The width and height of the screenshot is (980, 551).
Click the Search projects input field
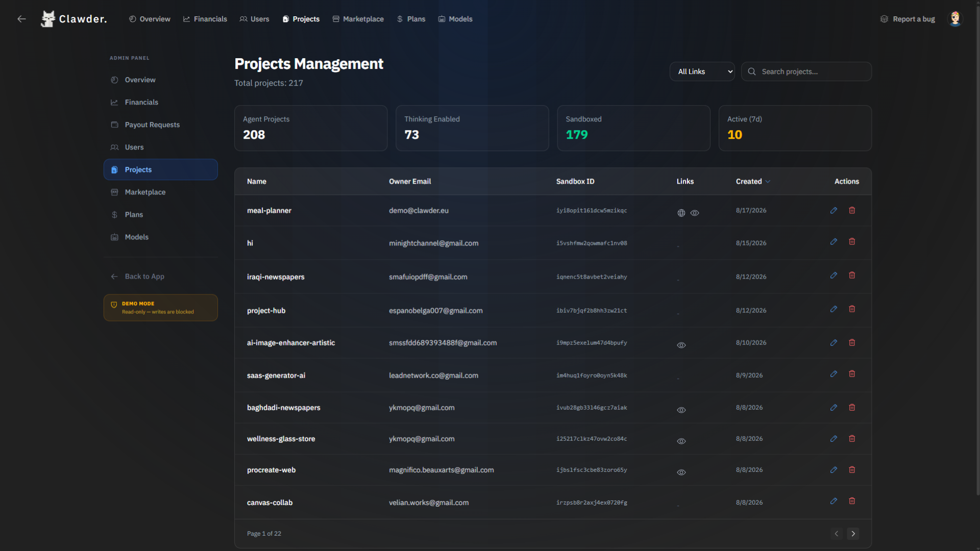(x=806, y=71)
